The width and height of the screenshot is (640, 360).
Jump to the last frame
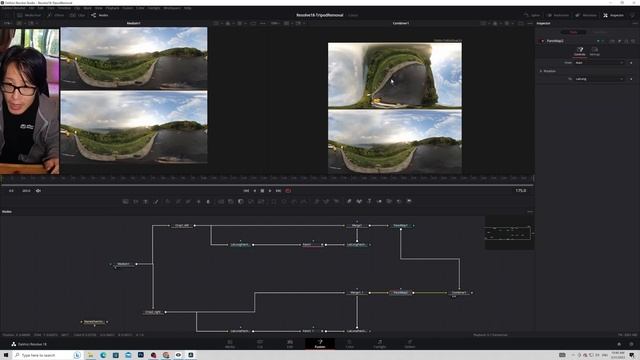click(x=278, y=191)
